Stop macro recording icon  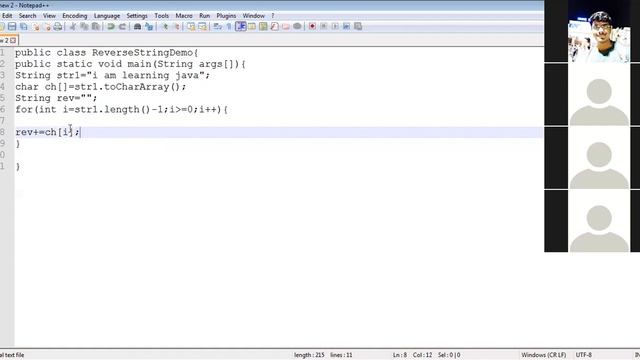324,27
